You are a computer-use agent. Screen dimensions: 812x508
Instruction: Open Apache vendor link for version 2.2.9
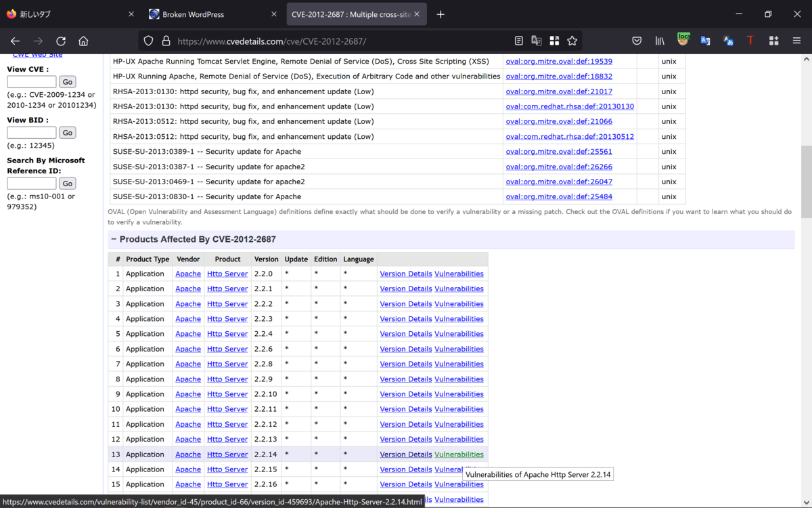coord(188,379)
